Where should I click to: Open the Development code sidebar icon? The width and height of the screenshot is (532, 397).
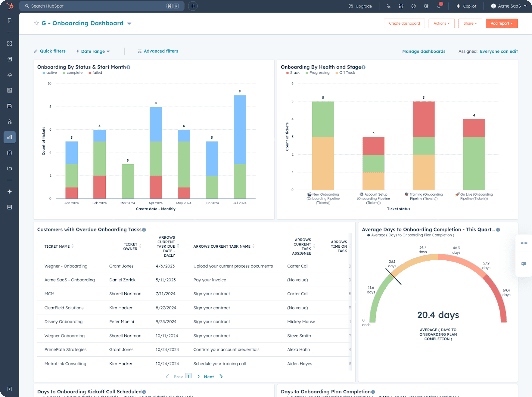(x=10, y=207)
